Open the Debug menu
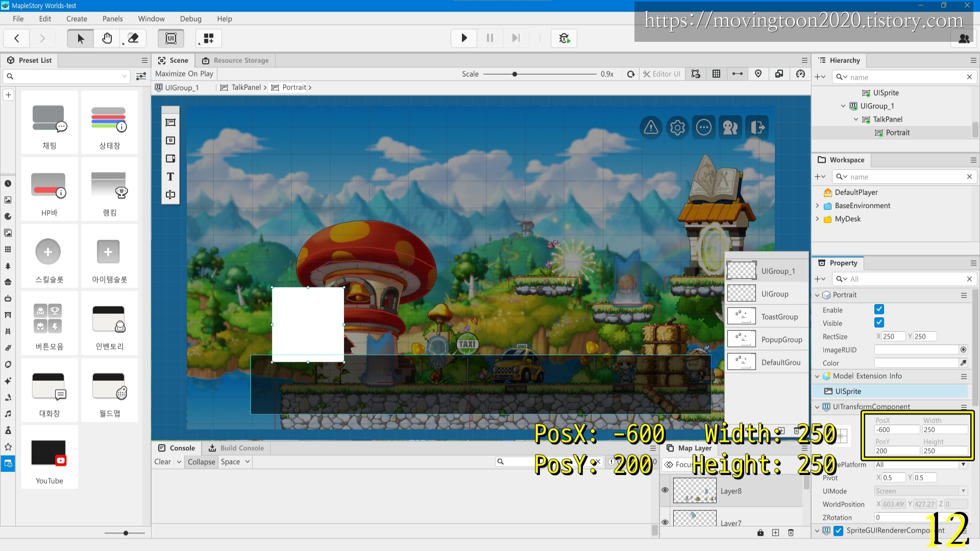The height and width of the screenshot is (551, 980). coord(190,18)
